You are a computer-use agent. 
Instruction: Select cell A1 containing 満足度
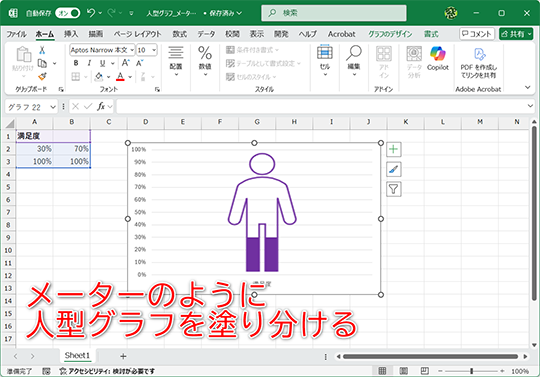click(34, 136)
